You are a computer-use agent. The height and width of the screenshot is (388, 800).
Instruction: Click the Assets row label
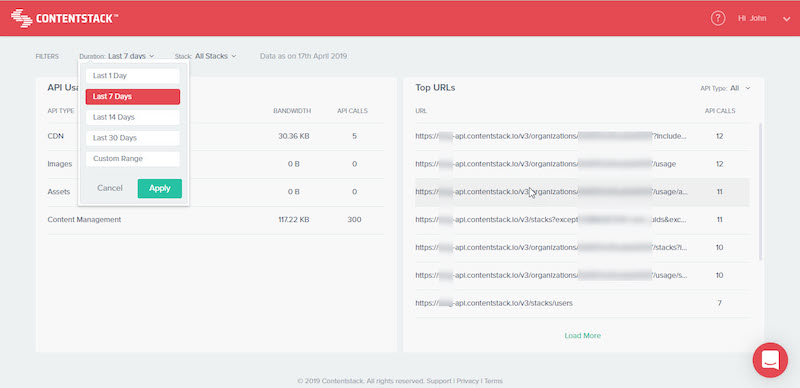(x=59, y=191)
